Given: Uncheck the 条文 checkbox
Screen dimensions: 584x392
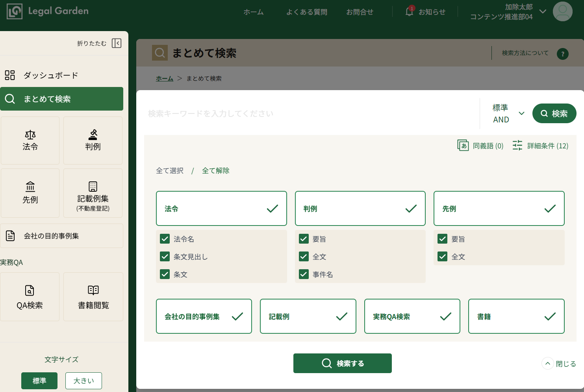Looking at the screenshot, I should pos(165,274).
